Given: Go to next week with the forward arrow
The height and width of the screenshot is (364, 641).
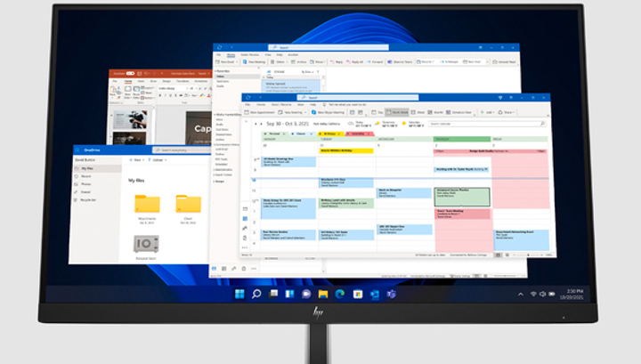Looking at the screenshot, I should tap(262, 124).
